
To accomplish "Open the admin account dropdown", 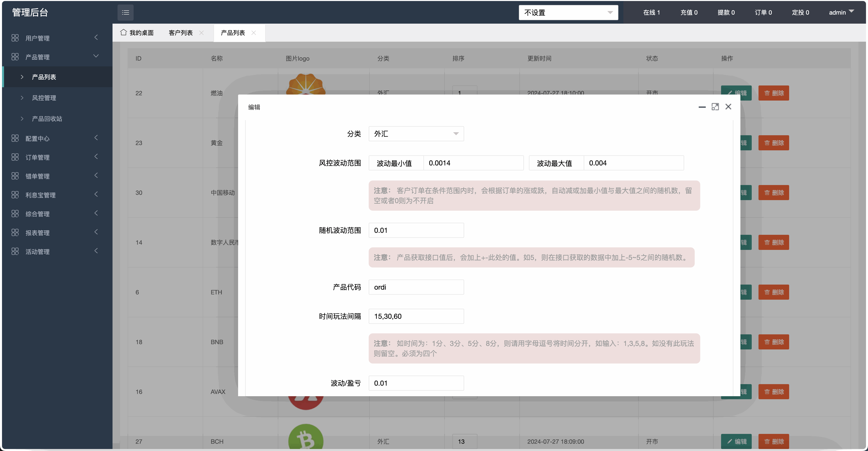I will point(841,13).
